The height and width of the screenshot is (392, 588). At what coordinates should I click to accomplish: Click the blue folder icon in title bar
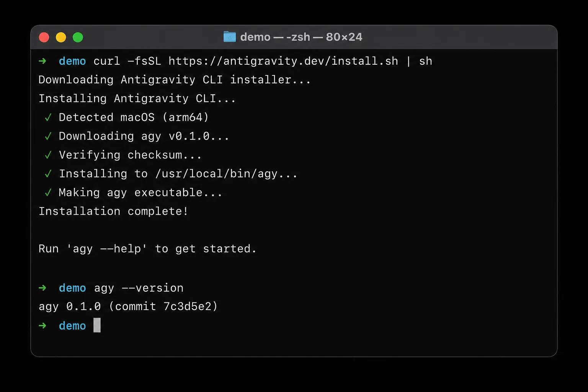(x=230, y=37)
